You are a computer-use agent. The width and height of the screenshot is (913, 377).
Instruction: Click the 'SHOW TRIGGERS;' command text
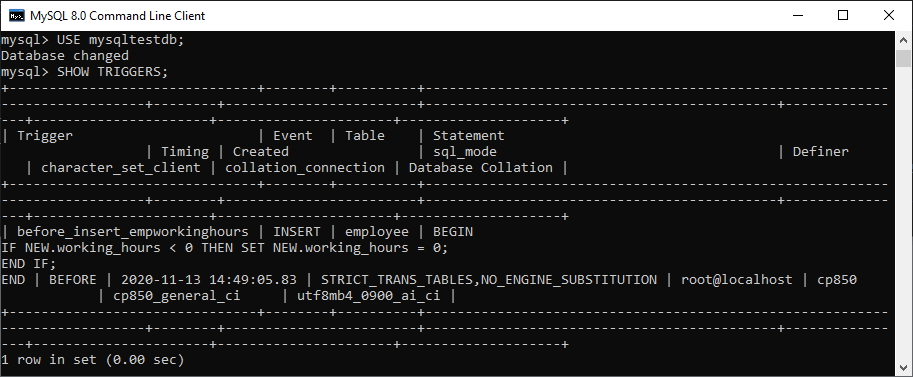(112, 72)
